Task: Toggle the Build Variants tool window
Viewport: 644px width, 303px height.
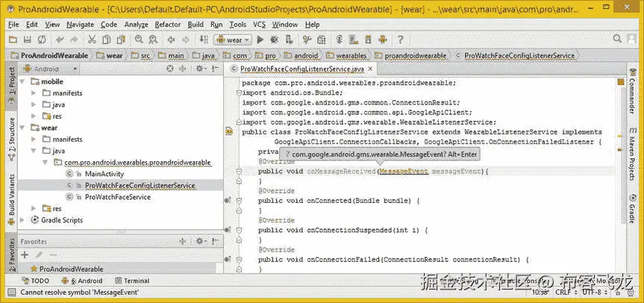Action: (x=12, y=200)
